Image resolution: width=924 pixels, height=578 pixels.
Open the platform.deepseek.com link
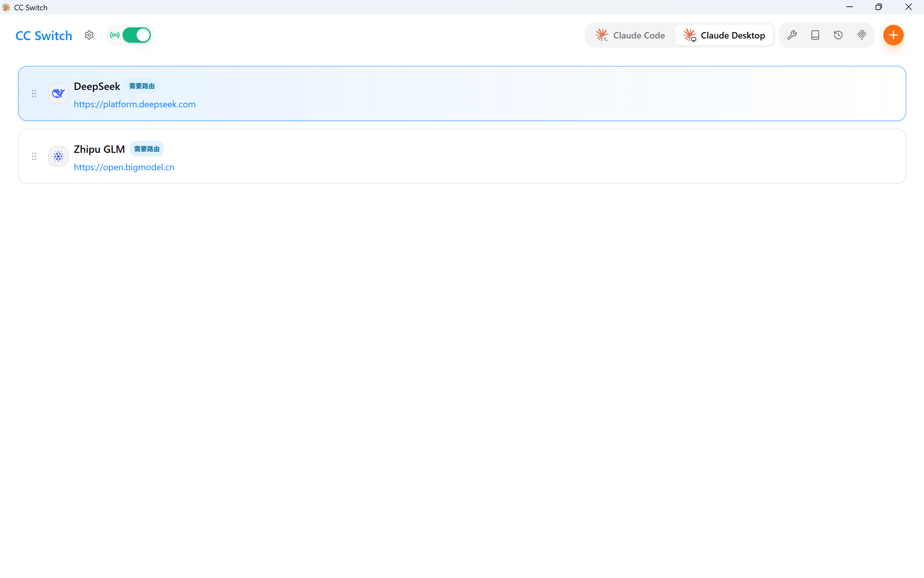pyautogui.click(x=135, y=104)
